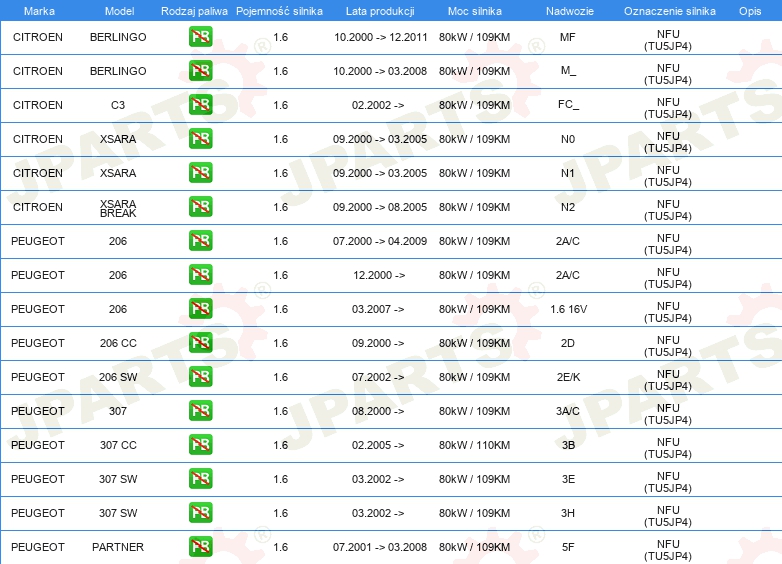
Task: Click the Moc silnika column header
Action: click(x=474, y=11)
